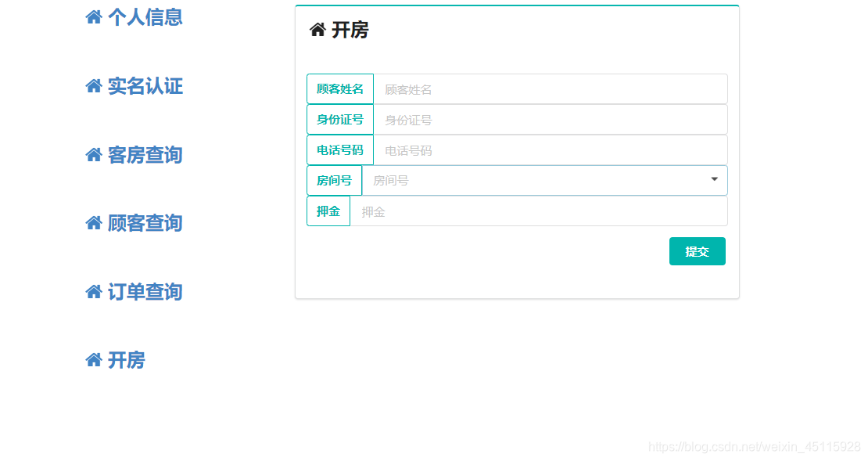This screenshot has height=461, width=868.
Task: Open the 顾客查询 customer lookup
Action: click(145, 223)
